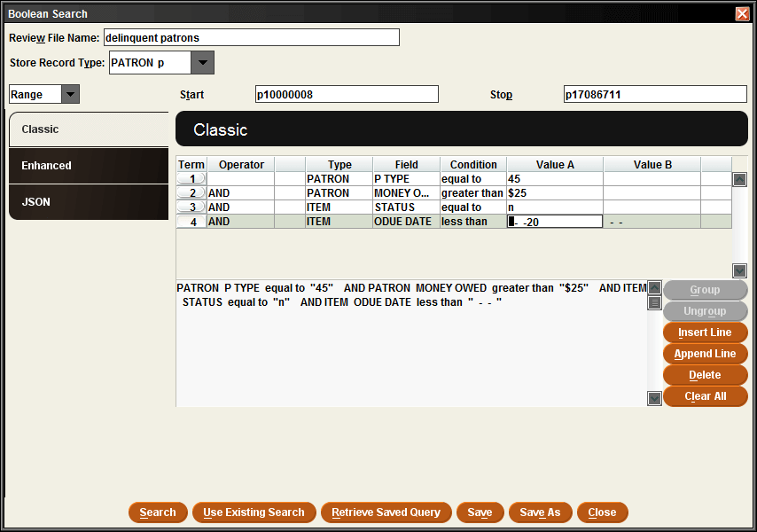Click the term 3 row button
Screen dimensions: 757x532
coord(191,207)
